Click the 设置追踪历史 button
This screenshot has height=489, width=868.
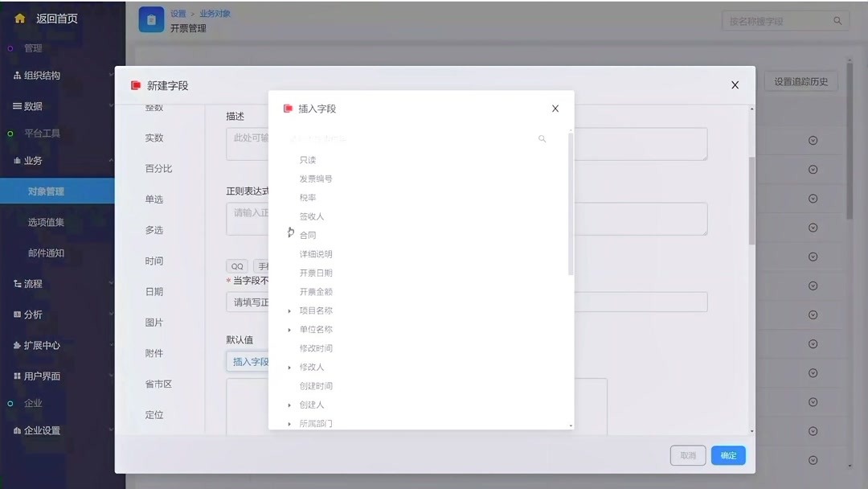tap(800, 81)
